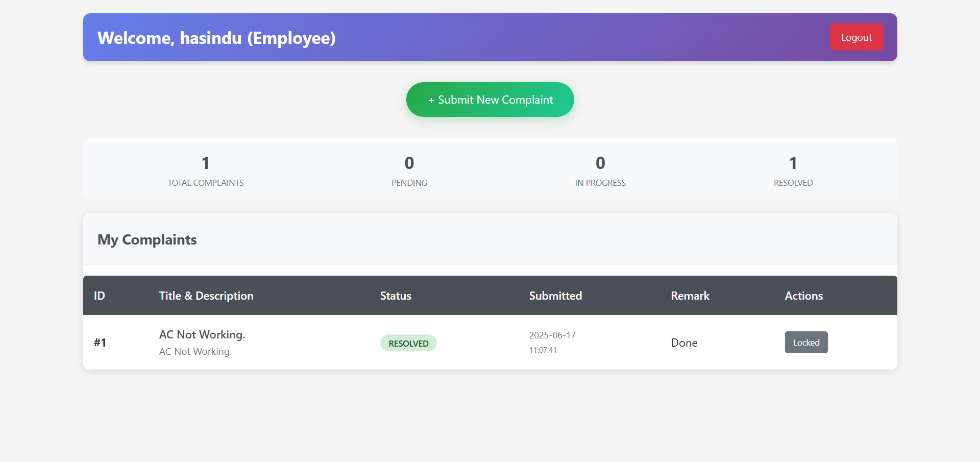Click the ID column header
This screenshot has width=980, height=462.
pyautogui.click(x=100, y=296)
